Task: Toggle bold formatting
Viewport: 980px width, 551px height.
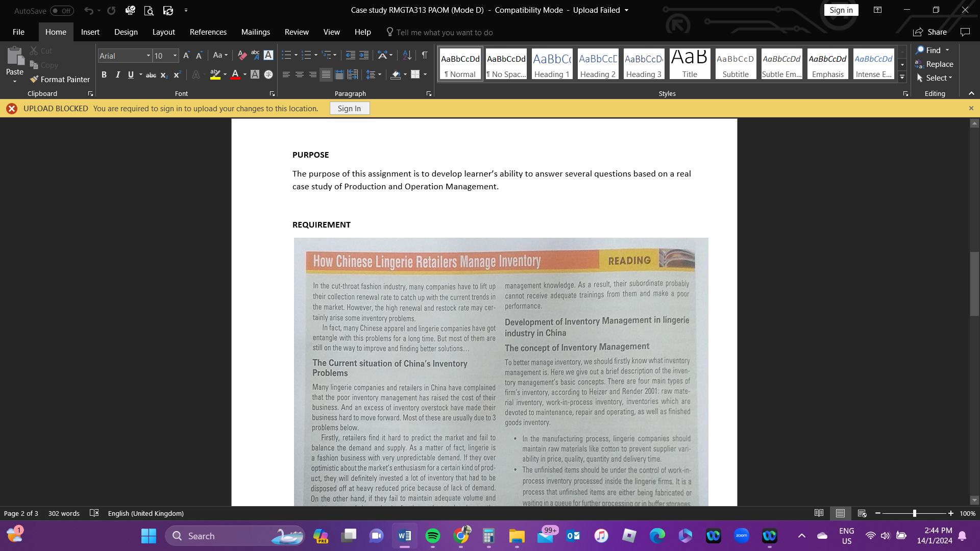Action: [104, 74]
